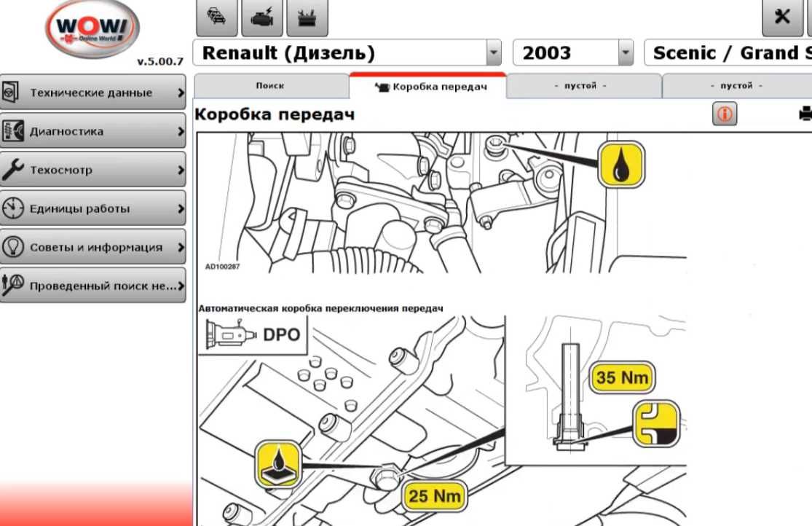Open the Советы и информация menu
The width and height of the screenshot is (812, 526).
tap(92, 247)
